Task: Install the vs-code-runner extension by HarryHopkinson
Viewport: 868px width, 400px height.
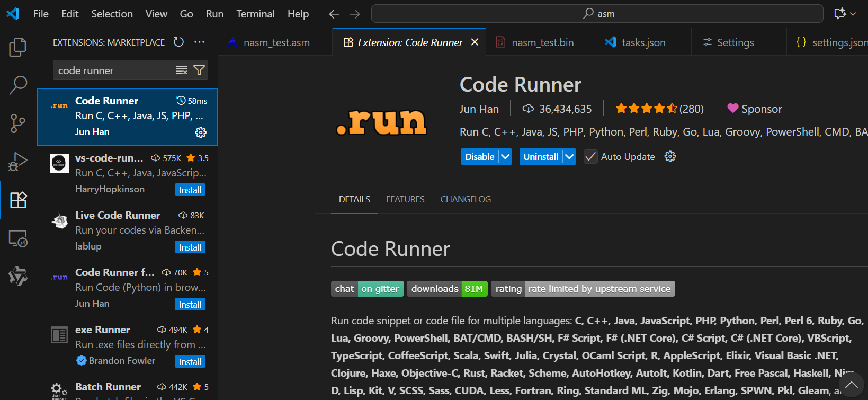Action: (x=190, y=190)
